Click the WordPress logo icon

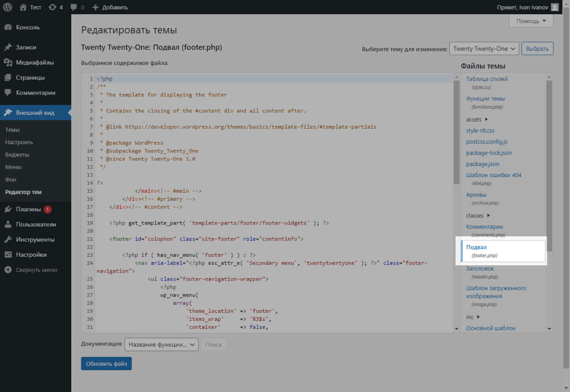click(8, 7)
